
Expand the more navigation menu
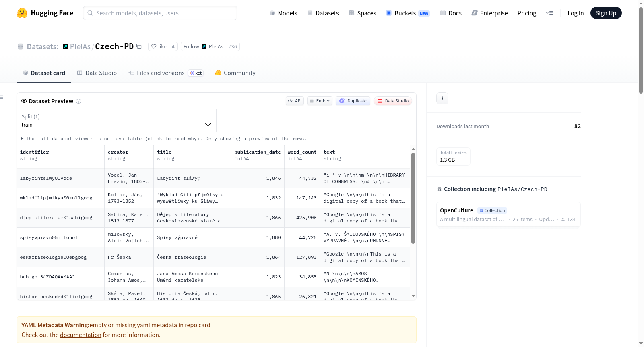(549, 13)
